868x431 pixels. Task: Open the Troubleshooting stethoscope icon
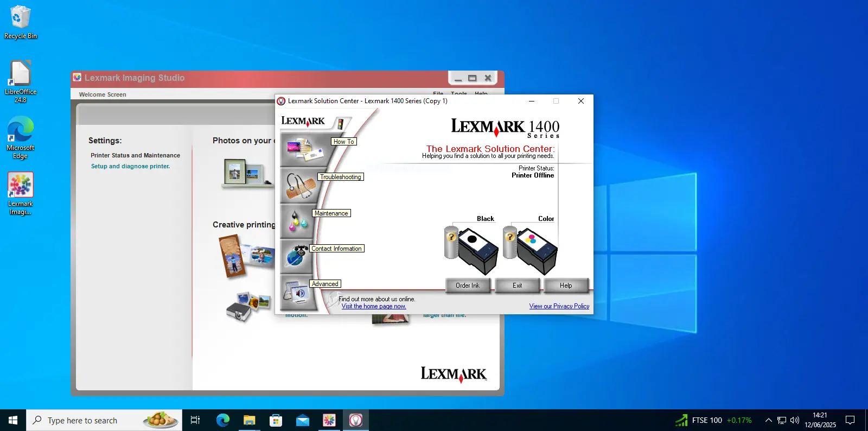pyautogui.click(x=301, y=186)
